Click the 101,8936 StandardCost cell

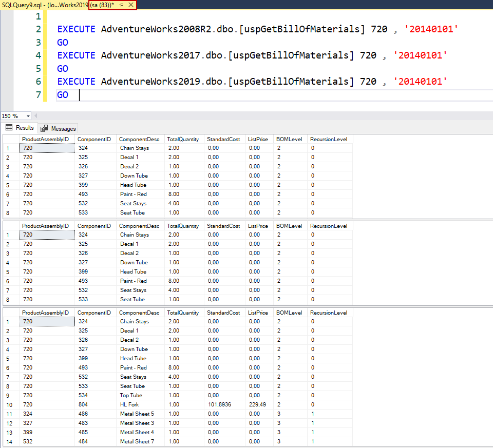tap(220, 404)
